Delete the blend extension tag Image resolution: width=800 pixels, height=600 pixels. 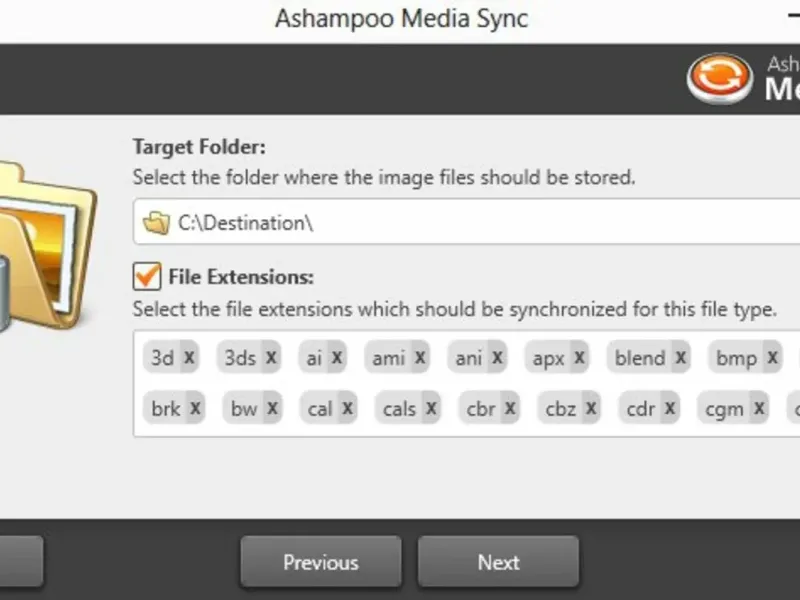point(681,357)
